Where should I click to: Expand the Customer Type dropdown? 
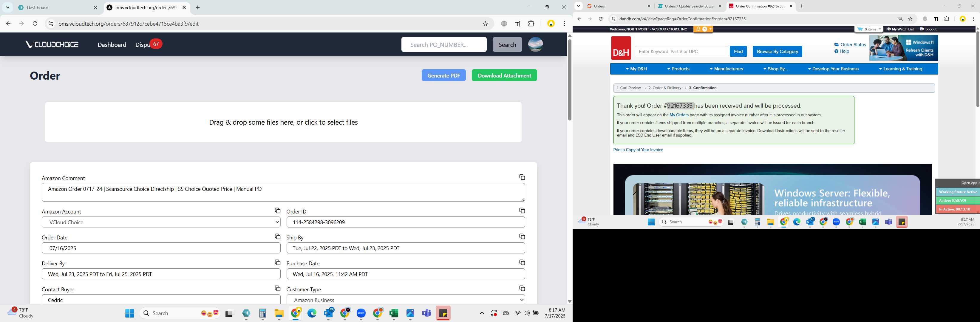tap(406, 300)
